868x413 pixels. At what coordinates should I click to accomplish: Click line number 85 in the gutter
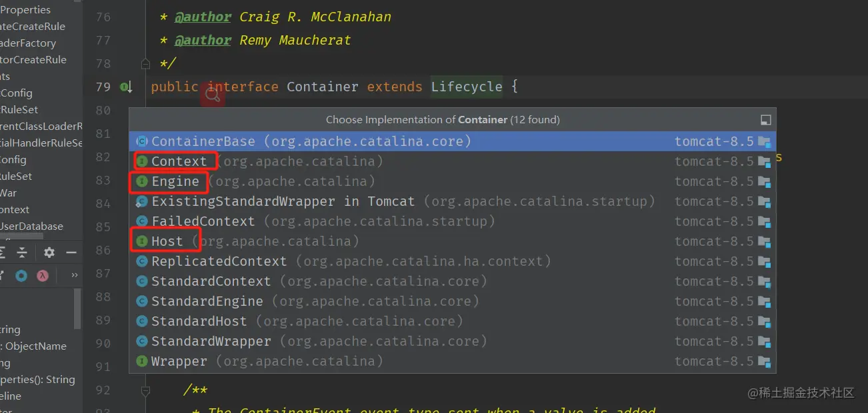tap(103, 226)
